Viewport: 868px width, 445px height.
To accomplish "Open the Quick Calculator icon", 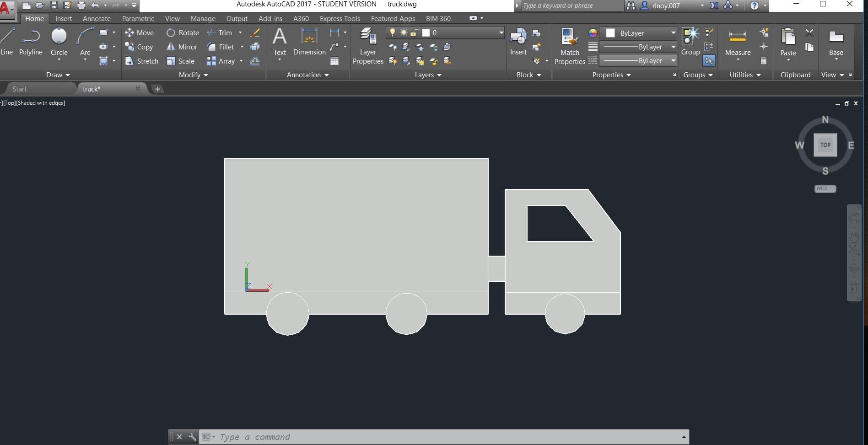I will [x=764, y=61].
